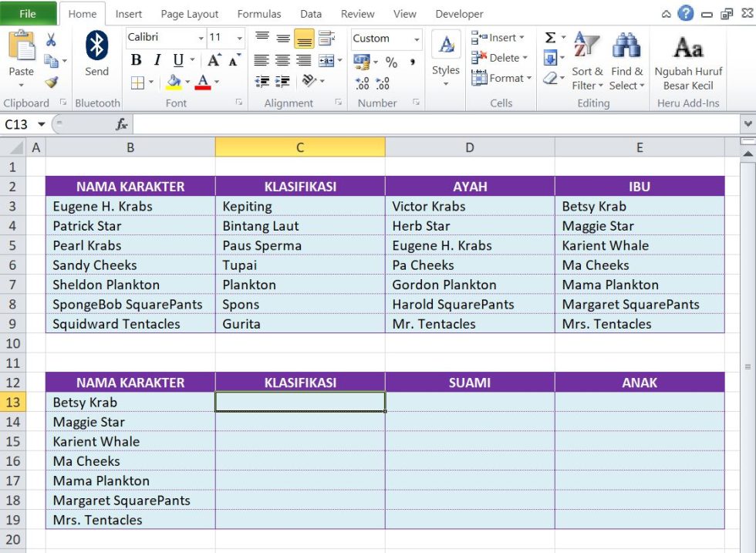Toggle bold formatting
The height and width of the screenshot is (553, 756).
[x=136, y=59]
